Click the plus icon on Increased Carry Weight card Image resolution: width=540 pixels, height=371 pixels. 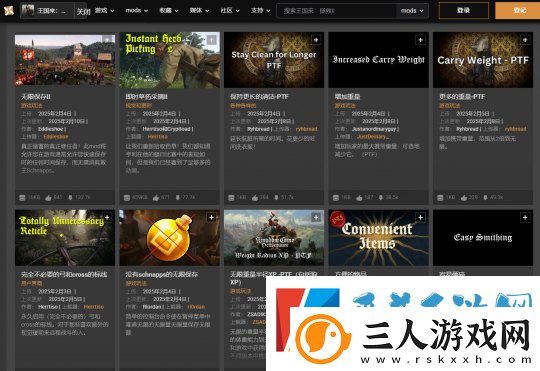[x=420, y=40]
